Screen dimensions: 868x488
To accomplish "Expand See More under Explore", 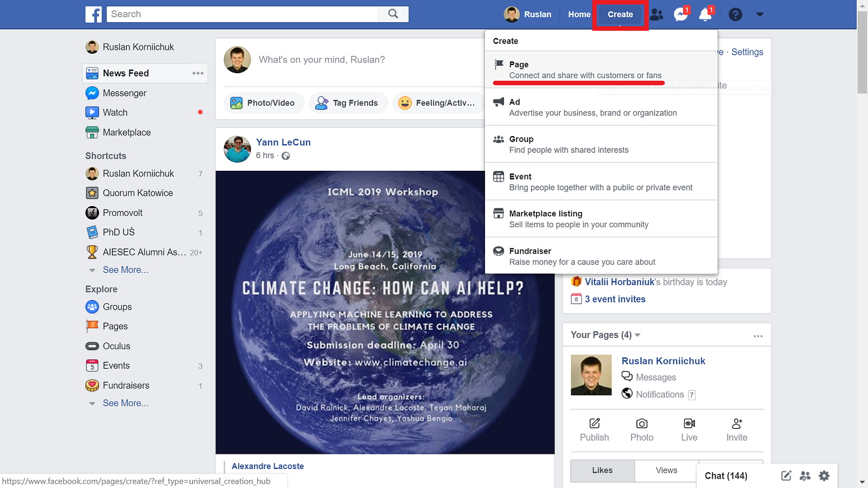I will pyautogui.click(x=125, y=403).
